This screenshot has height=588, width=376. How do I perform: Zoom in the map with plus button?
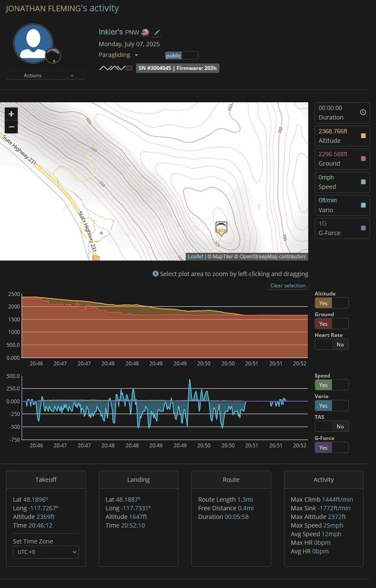point(11,114)
